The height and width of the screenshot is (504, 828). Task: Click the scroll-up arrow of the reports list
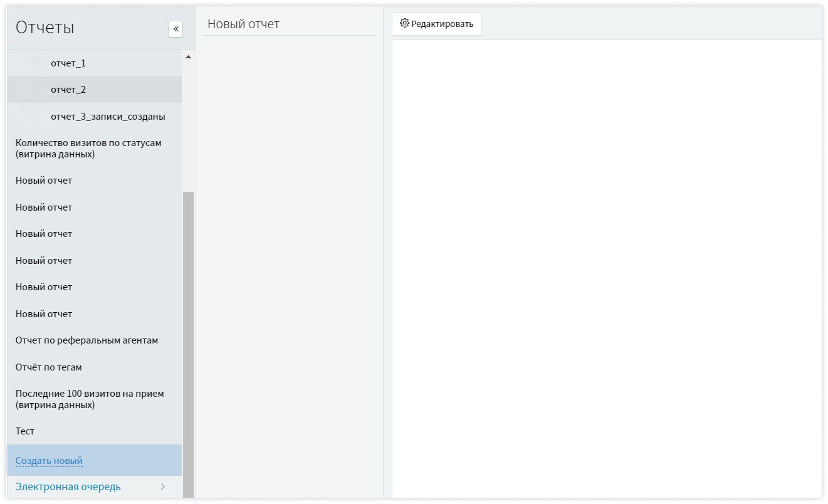point(188,57)
